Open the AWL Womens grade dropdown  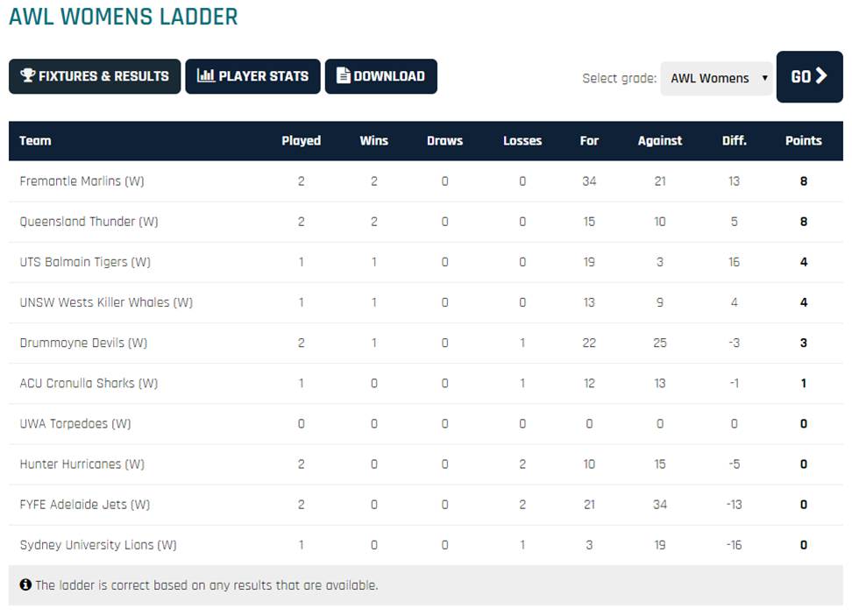[716, 78]
